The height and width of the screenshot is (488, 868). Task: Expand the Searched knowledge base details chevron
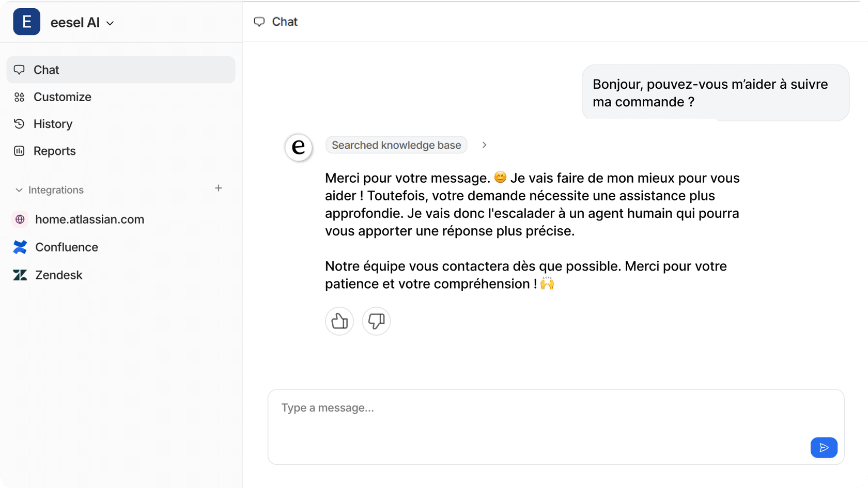[x=484, y=145]
